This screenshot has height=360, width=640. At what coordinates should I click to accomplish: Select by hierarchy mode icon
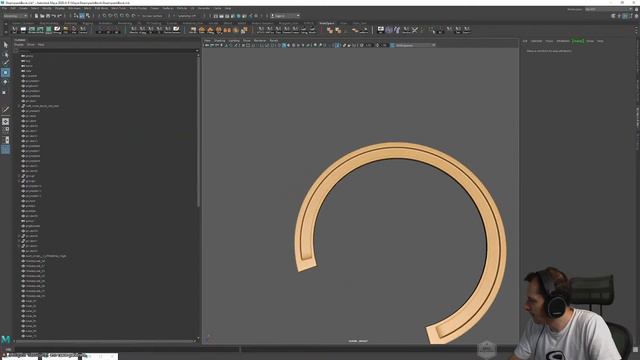coord(76,16)
